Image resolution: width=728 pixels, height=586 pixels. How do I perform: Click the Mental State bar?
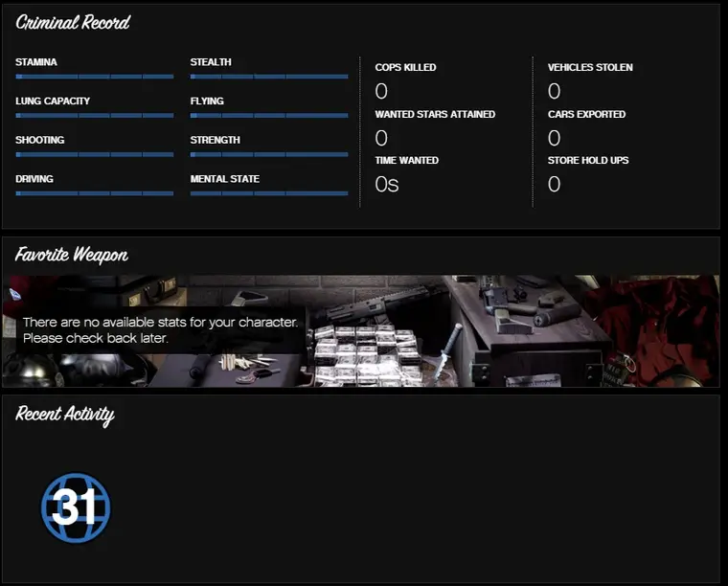269,193
